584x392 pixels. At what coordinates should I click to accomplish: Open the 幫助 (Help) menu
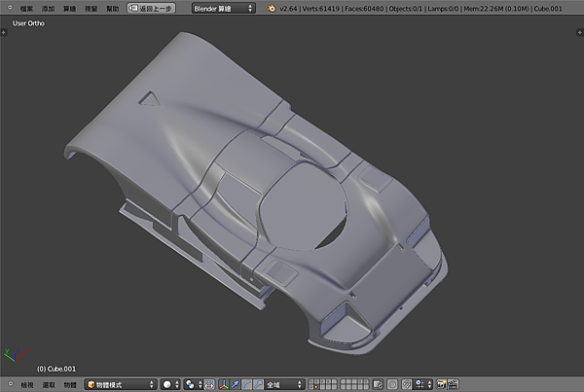click(113, 8)
